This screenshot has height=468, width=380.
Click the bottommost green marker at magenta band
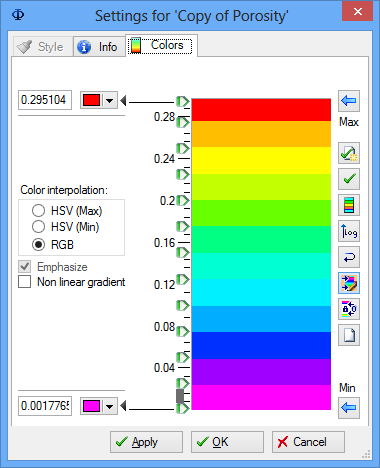pos(183,408)
